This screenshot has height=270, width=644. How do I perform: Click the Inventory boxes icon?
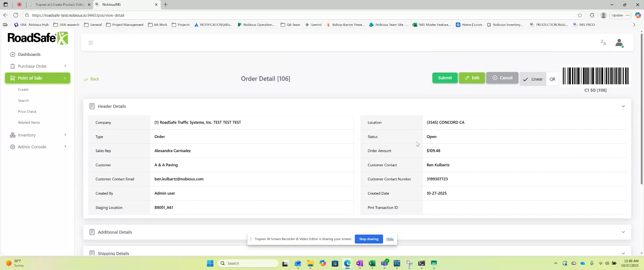tap(12, 135)
